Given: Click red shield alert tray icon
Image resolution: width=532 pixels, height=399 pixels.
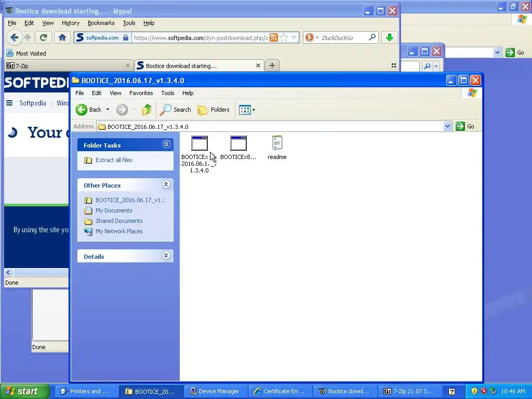Looking at the screenshot, I should click(x=484, y=391).
